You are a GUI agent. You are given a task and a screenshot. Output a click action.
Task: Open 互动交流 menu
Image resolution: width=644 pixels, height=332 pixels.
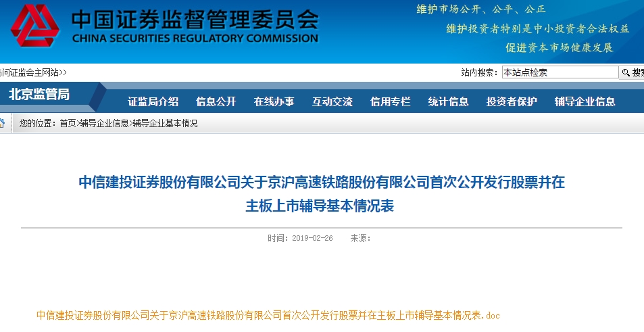tap(332, 101)
